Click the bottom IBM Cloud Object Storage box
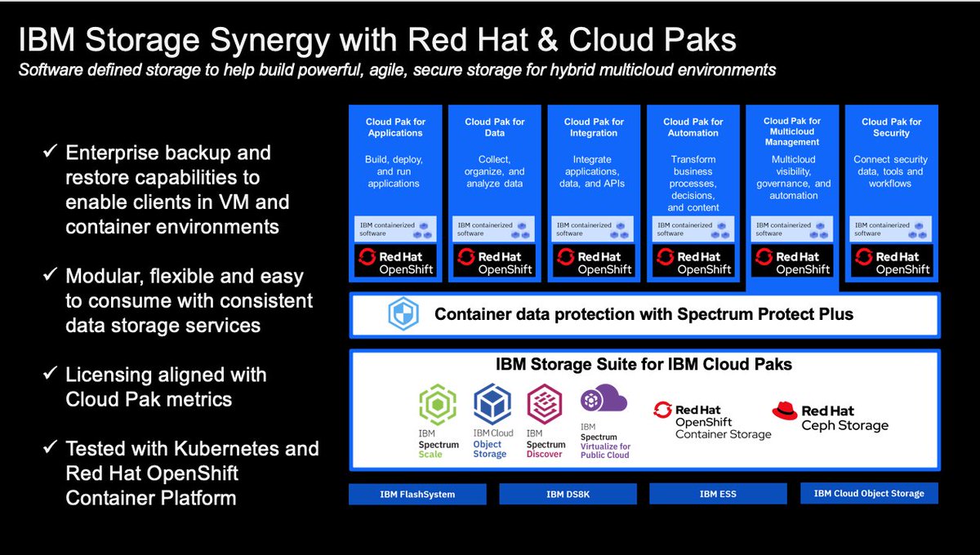Viewport: 980px width, 555px height. click(x=869, y=493)
